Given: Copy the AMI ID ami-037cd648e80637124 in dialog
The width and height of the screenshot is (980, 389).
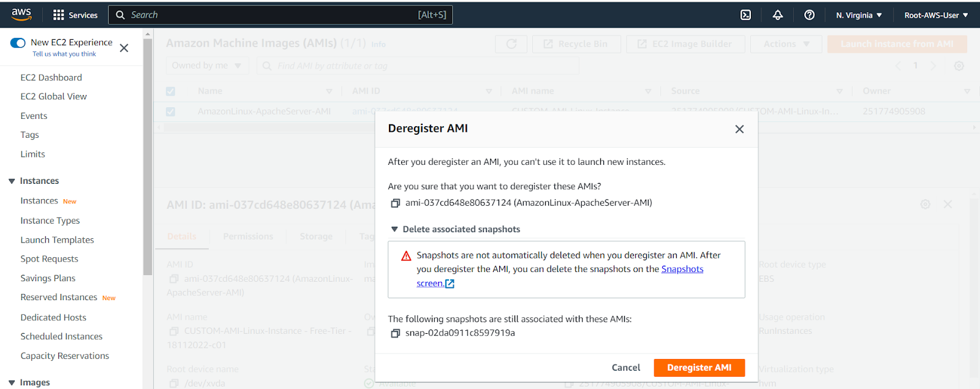Looking at the screenshot, I should coord(396,203).
